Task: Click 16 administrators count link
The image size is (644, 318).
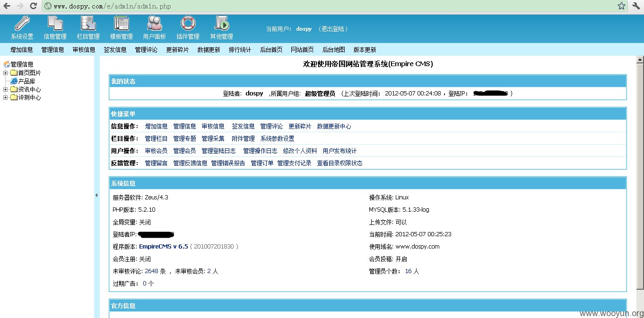Action: pyautogui.click(x=409, y=271)
